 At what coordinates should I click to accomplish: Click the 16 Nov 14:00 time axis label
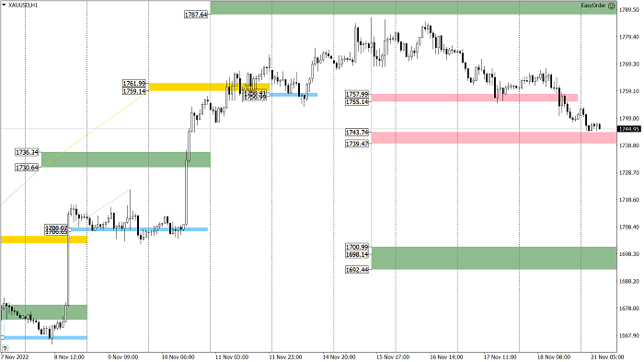click(446, 357)
